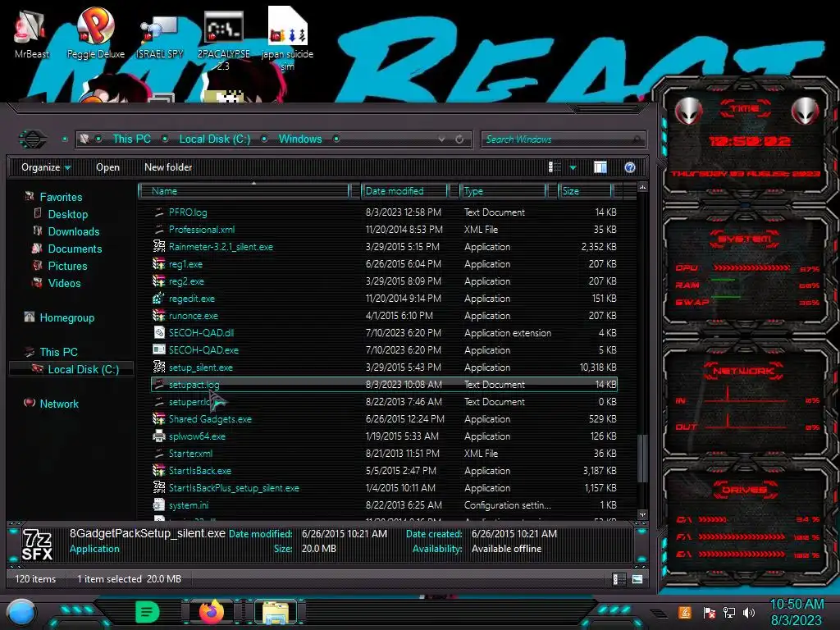Select setupact.log file row
The width and height of the screenshot is (840, 630).
pyautogui.click(x=384, y=384)
